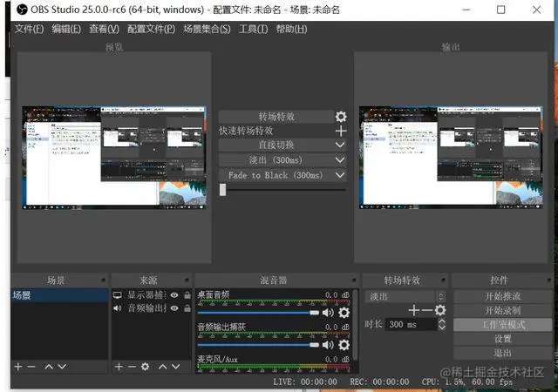Undock the 转场特效 dock via its corner icon
558x392 pixels.
443,280
